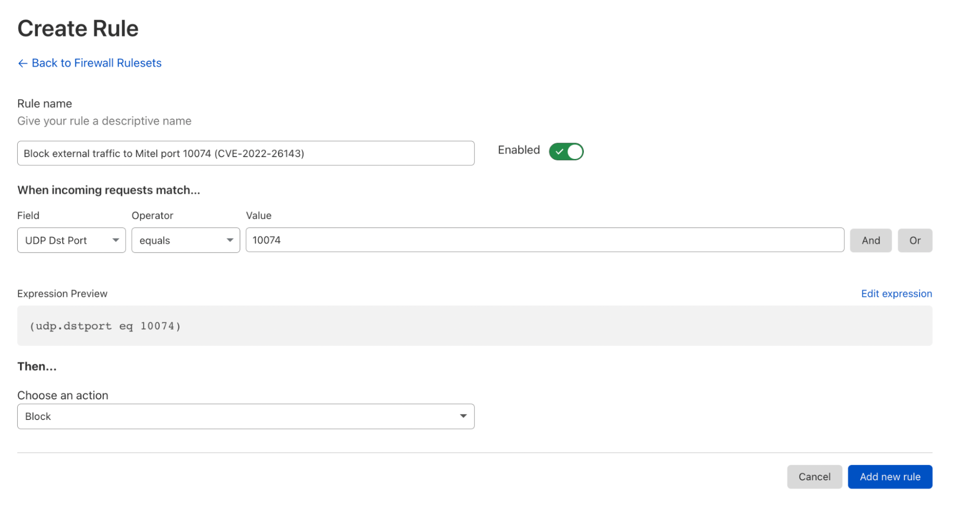Open the Block action dropdown
Image resolution: width=980 pixels, height=521 pixels.
click(x=246, y=417)
